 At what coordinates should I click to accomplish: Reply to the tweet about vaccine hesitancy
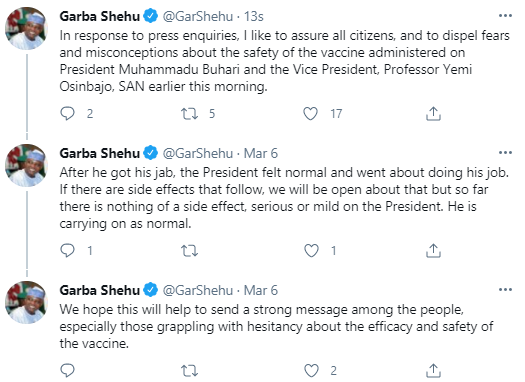[x=67, y=371]
